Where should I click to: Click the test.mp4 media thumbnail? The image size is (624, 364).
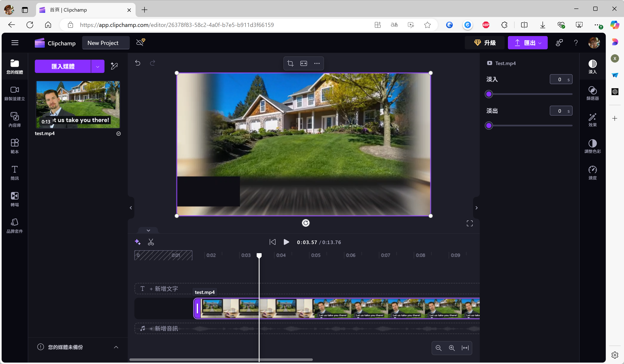(x=78, y=104)
